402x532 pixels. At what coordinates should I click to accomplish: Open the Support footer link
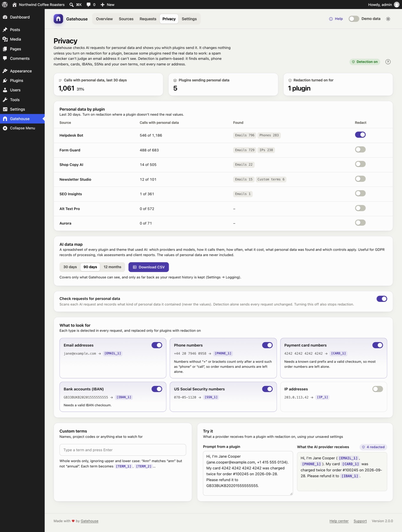coord(360,521)
